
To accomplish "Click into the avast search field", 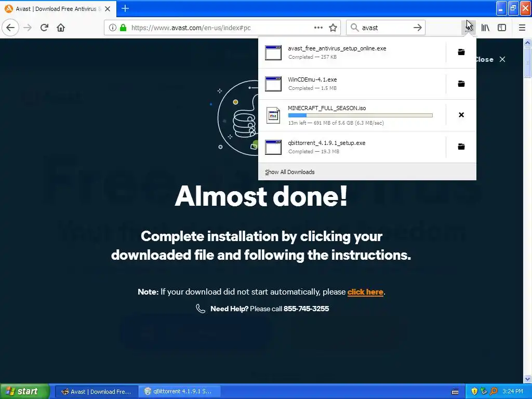I will (x=385, y=28).
